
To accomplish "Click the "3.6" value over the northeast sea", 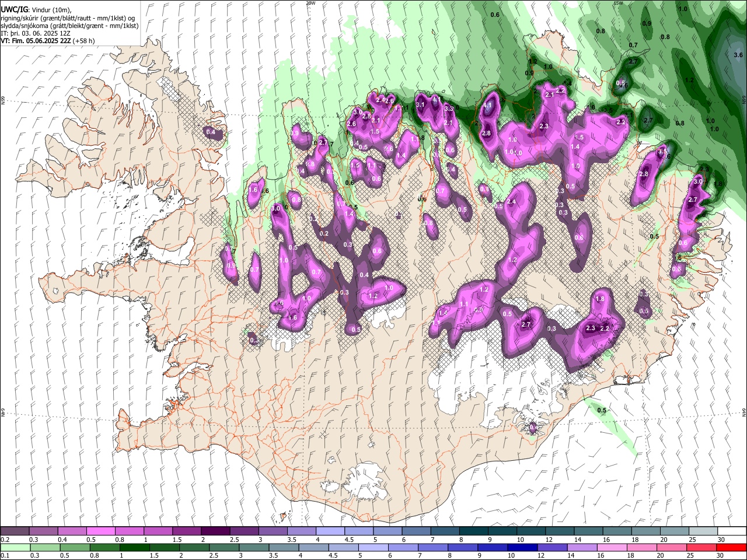I will click(738, 55).
